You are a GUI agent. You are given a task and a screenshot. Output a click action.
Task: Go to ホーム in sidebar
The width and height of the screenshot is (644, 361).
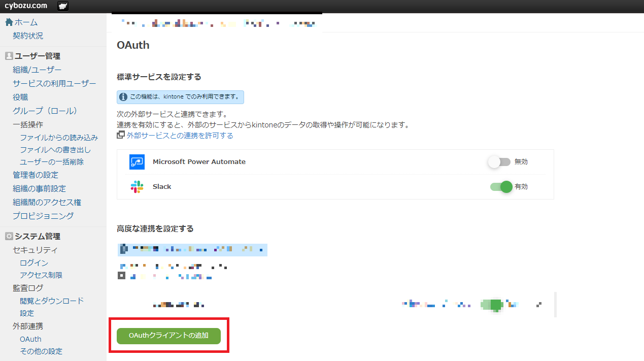(26, 22)
